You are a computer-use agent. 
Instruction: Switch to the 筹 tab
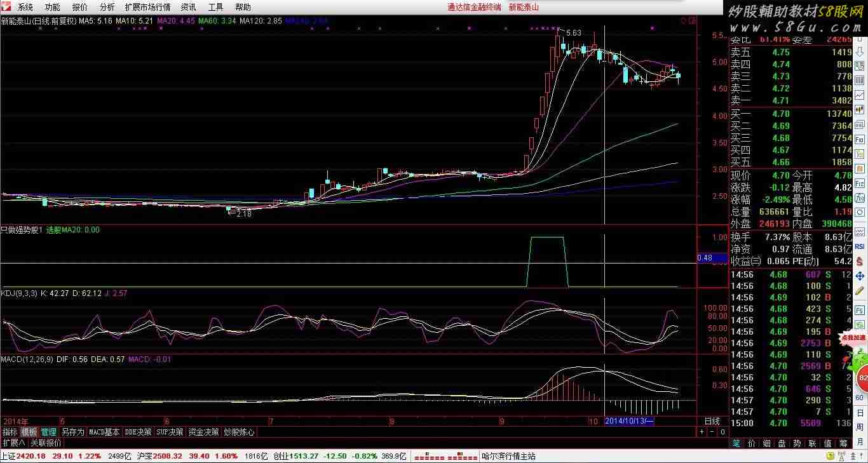[843, 443]
